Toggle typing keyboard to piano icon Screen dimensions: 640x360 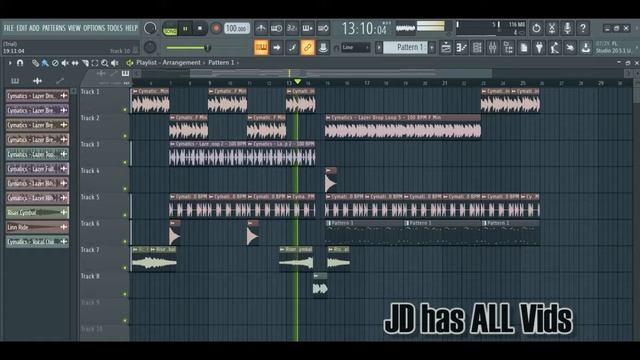[261, 47]
